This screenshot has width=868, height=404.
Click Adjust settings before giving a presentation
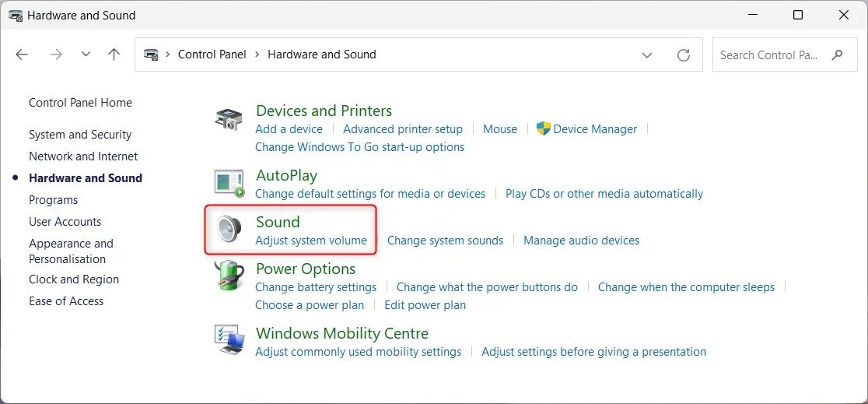(x=594, y=352)
